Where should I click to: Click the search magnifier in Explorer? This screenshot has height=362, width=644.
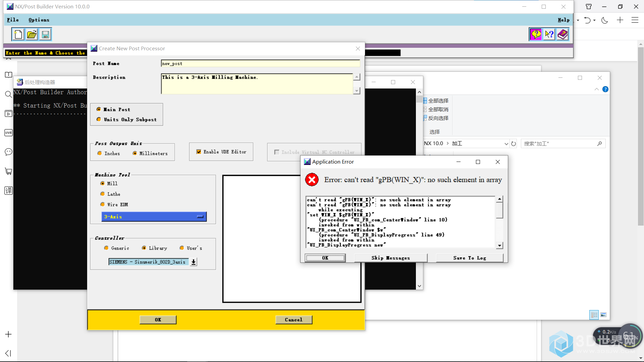click(600, 143)
